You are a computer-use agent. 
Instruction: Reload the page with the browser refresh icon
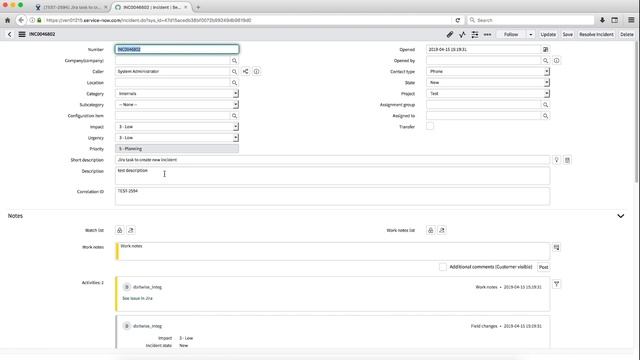coord(458,20)
